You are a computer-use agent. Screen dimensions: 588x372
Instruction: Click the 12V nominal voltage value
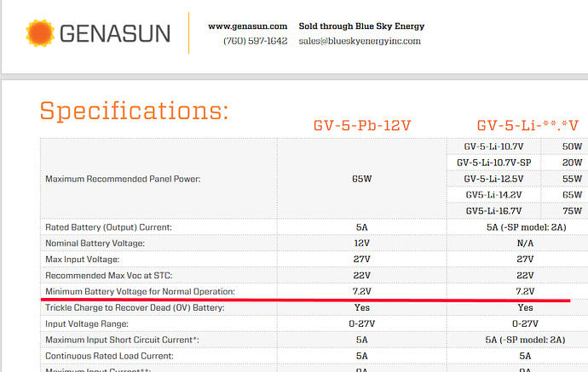click(x=362, y=243)
